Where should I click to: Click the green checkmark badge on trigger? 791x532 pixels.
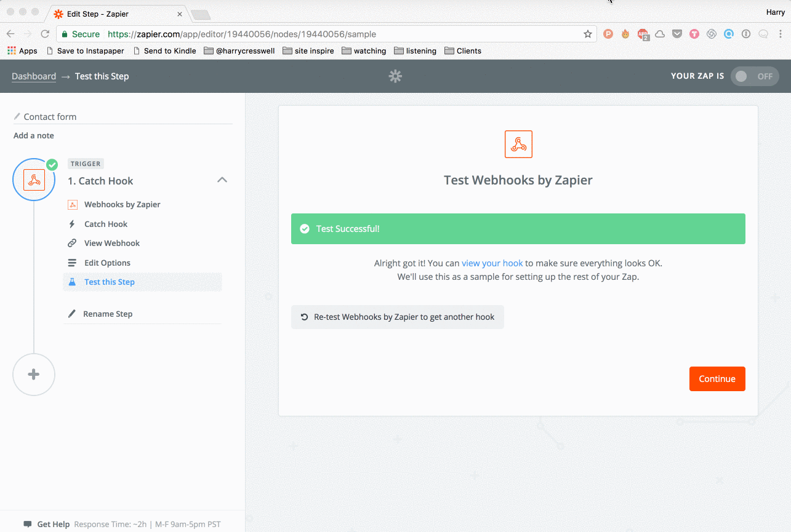pyautogui.click(x=52, y=164)
